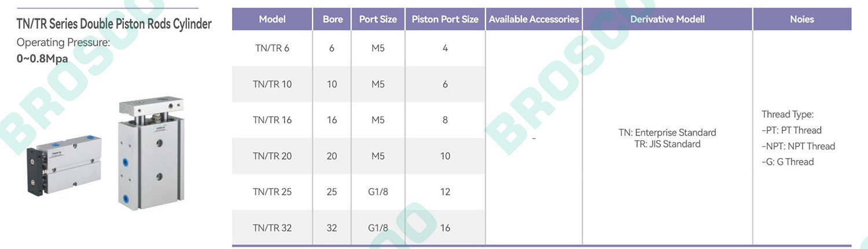Click the TN/TR Series Double Piston Rods Cylinder title

114,24
